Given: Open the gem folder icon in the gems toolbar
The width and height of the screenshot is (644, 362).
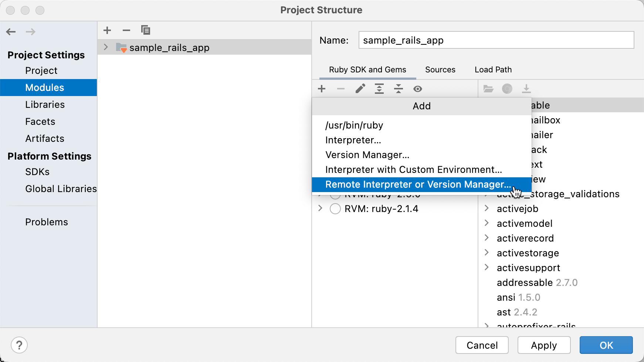Looking at the screenshot, I should coord(488,89).
